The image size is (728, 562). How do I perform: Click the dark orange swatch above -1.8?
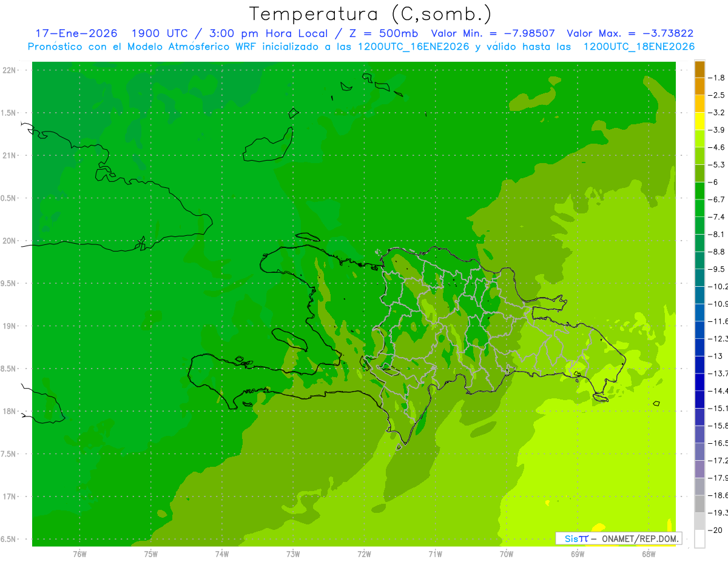coord(699,69)
